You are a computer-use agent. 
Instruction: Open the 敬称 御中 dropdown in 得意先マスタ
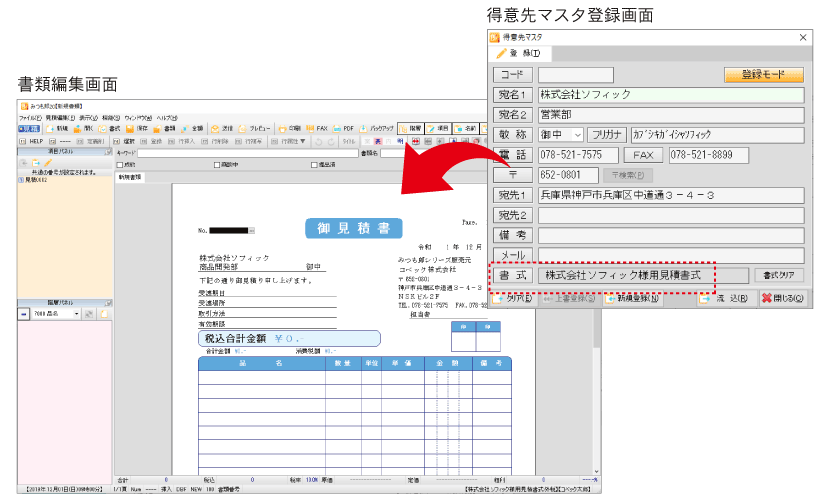click(x=578, y=135)
